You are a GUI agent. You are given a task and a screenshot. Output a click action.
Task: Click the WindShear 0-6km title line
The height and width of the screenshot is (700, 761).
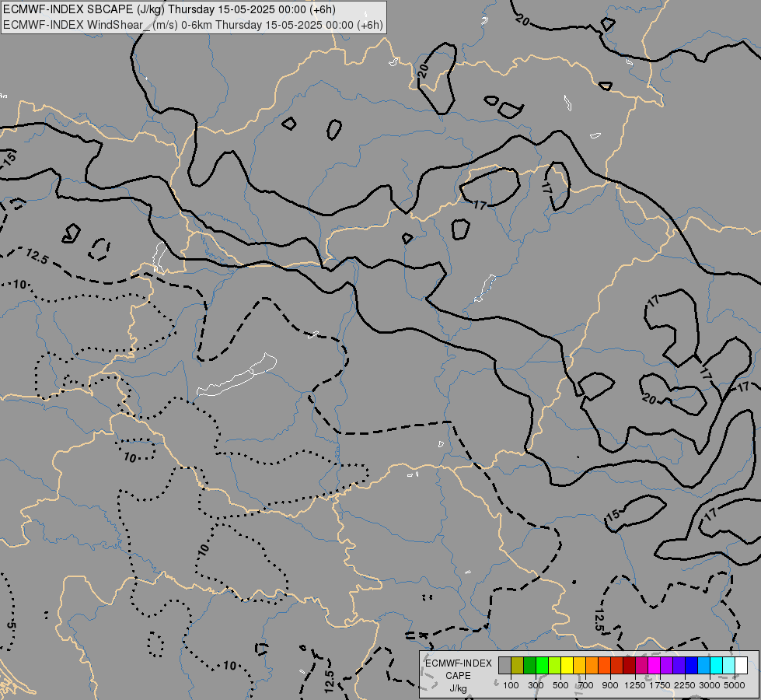(x=193, y=25)
